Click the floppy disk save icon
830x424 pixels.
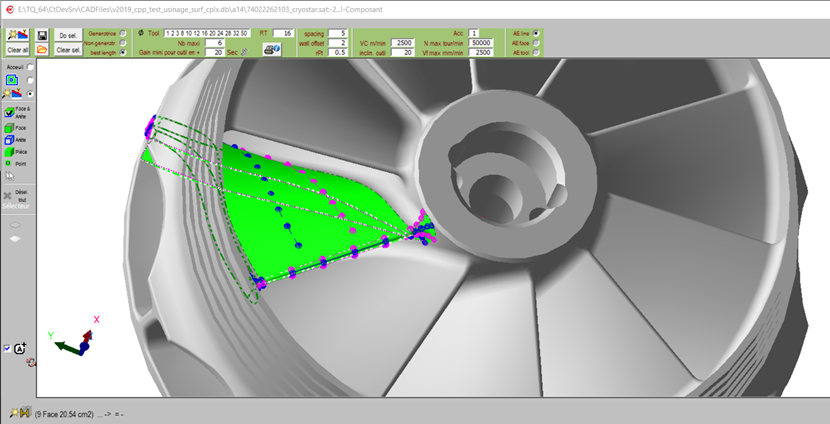pos(42,35)
